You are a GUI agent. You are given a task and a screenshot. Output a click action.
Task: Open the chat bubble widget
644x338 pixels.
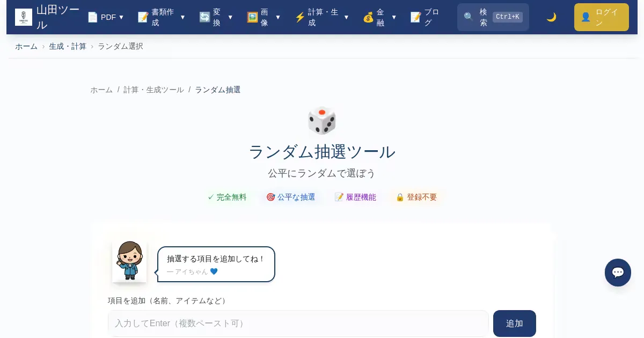(618, 273)
